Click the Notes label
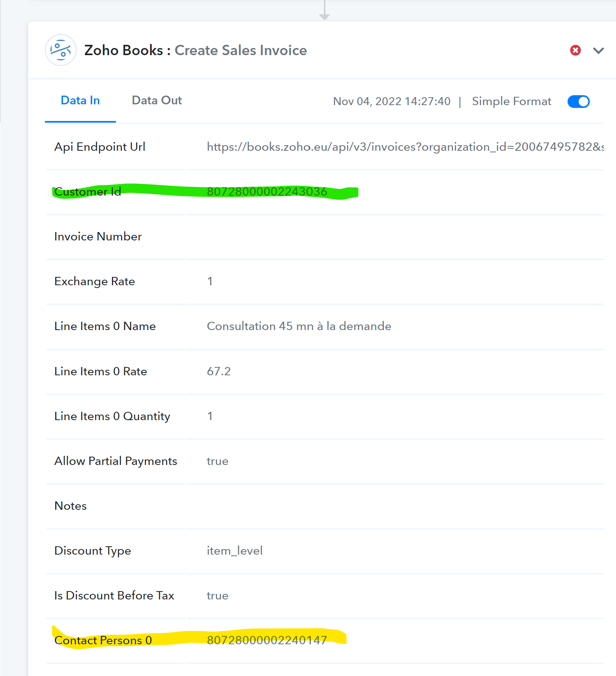Screen dimensions: 616x676 pos(71,506)
